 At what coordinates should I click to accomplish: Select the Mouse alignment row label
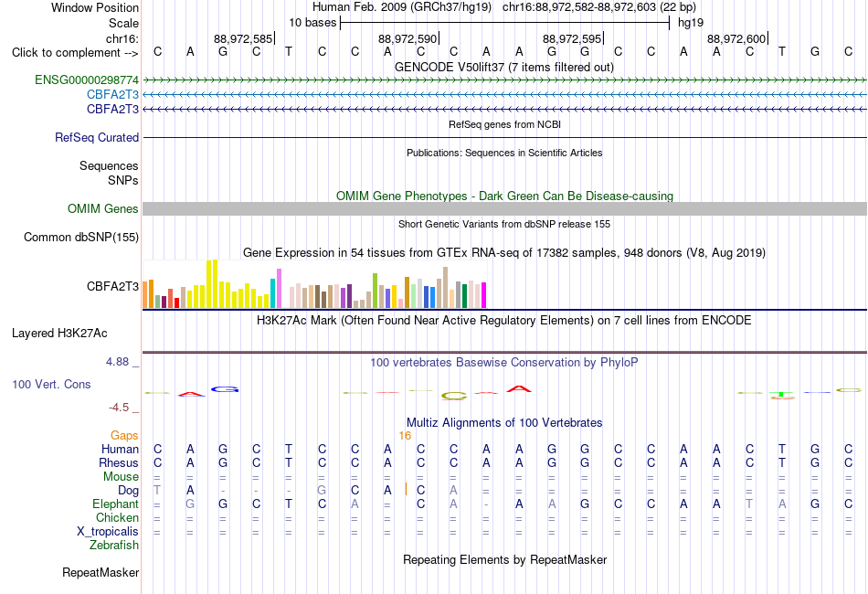tap(121, 477)
